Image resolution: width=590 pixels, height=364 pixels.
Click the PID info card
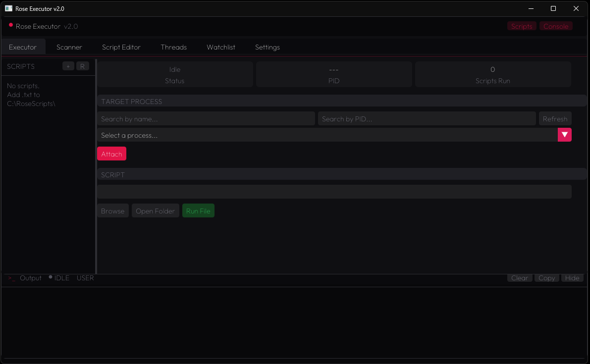click(x=334, y=74)
